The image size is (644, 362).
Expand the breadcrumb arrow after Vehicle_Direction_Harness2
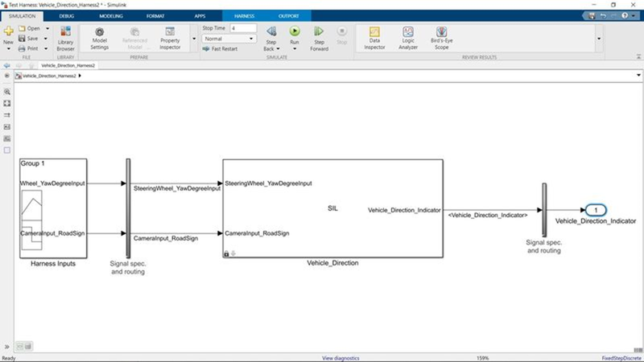click(80, 76)
